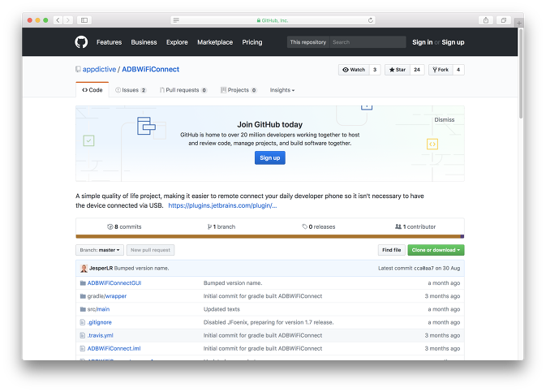Click the Watch button
The height and width of the screenshot is (392, 546).
click(x=354, y=70)
